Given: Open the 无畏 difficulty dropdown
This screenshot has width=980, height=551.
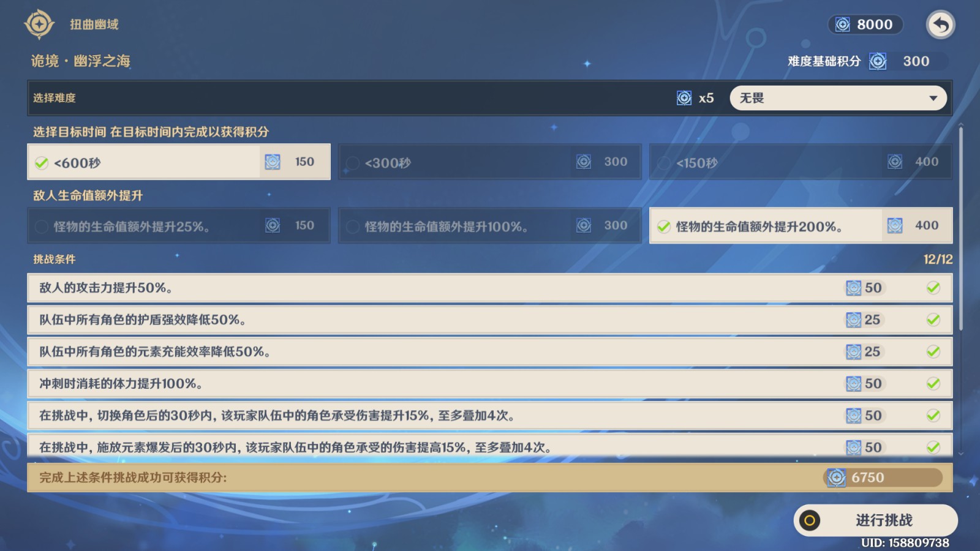Looking at the screenshot, I should pos(838,98).
